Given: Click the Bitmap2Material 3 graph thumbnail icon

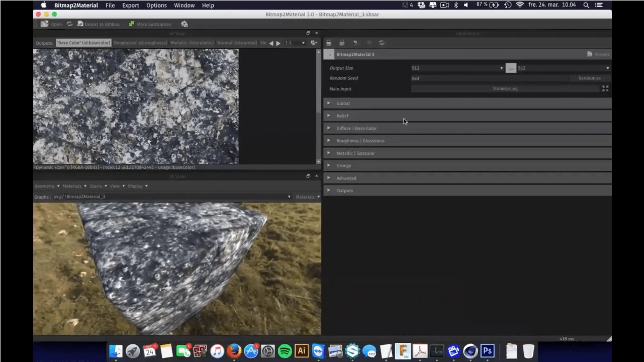Looking at the screenshot, I should (329, 54).
